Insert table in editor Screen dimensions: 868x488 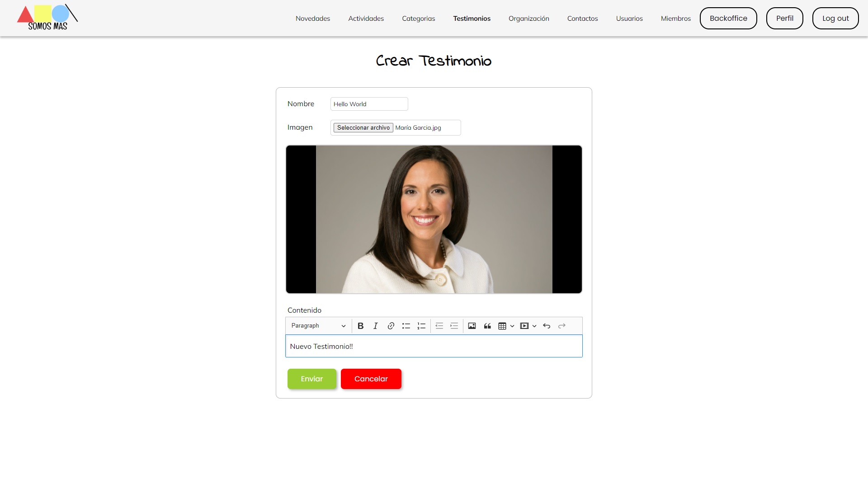coord(502,326)
